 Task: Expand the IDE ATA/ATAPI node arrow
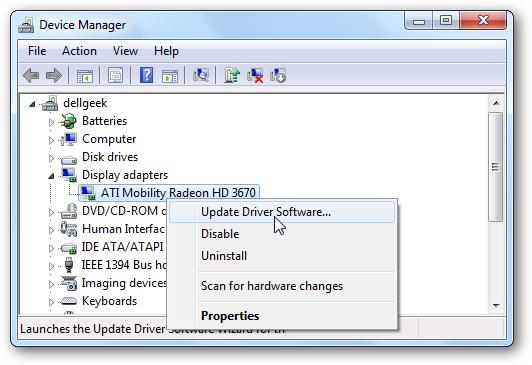pyautogui.click(x=51, y=248)
